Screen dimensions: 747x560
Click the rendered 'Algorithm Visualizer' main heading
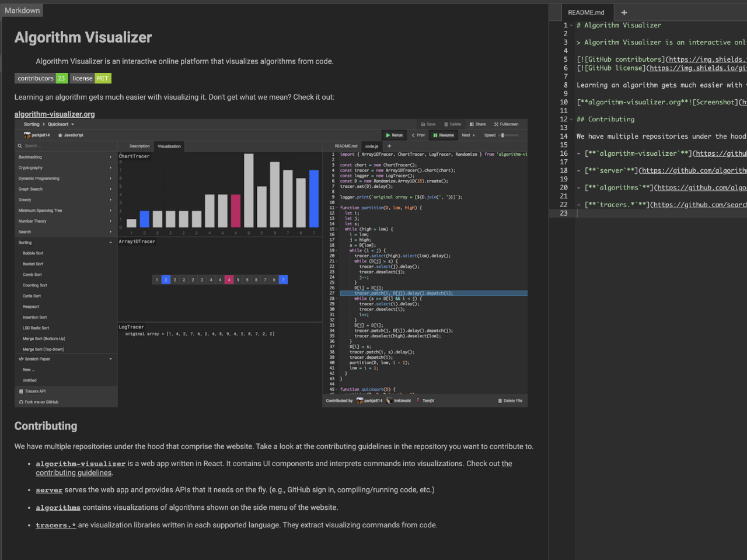83,37
